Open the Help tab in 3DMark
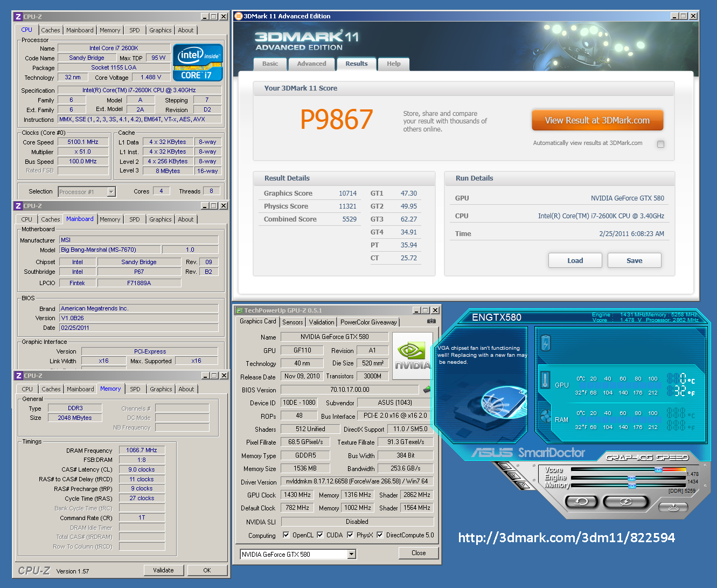This screenshot has height=588, width=717. [394, 64]
